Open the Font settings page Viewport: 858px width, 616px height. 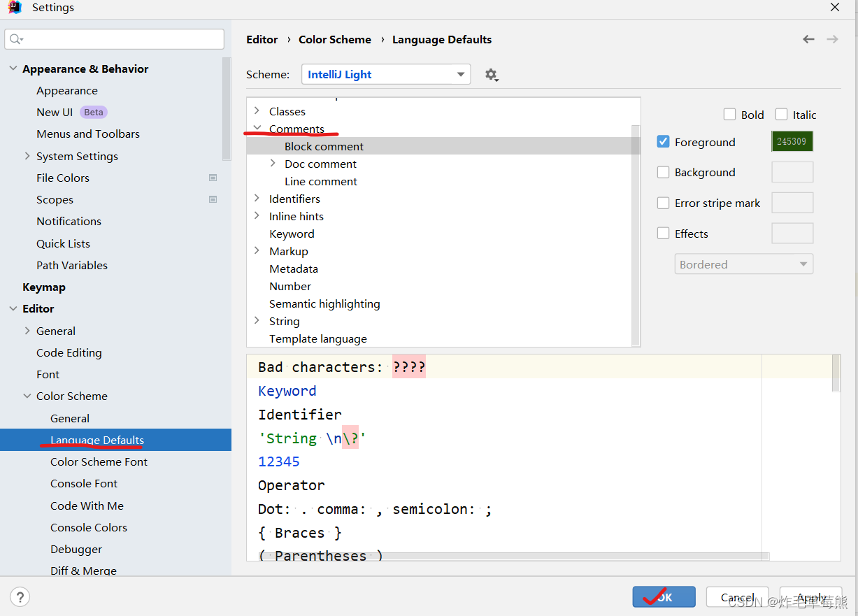click(x=48, y=374)
